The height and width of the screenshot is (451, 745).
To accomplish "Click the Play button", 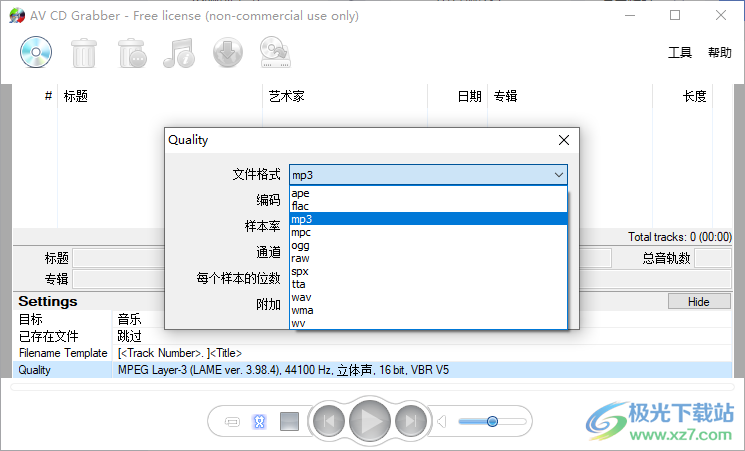I will pyautogui.click(x=370, y=422).
